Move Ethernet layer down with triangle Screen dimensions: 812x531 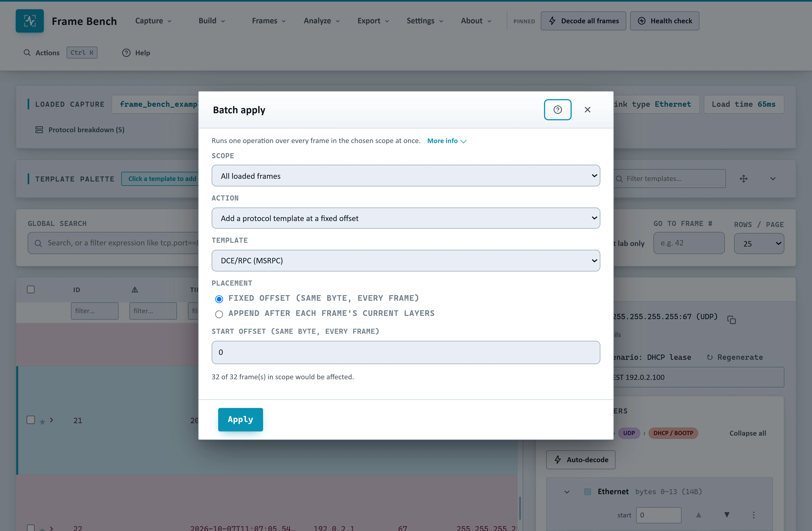(x=727, y=515)
